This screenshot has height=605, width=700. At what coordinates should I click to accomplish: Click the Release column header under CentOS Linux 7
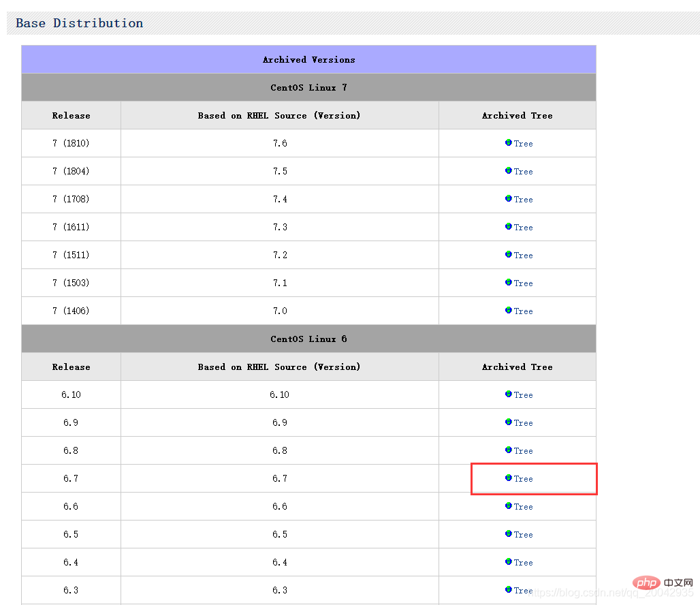click(71, 116)
